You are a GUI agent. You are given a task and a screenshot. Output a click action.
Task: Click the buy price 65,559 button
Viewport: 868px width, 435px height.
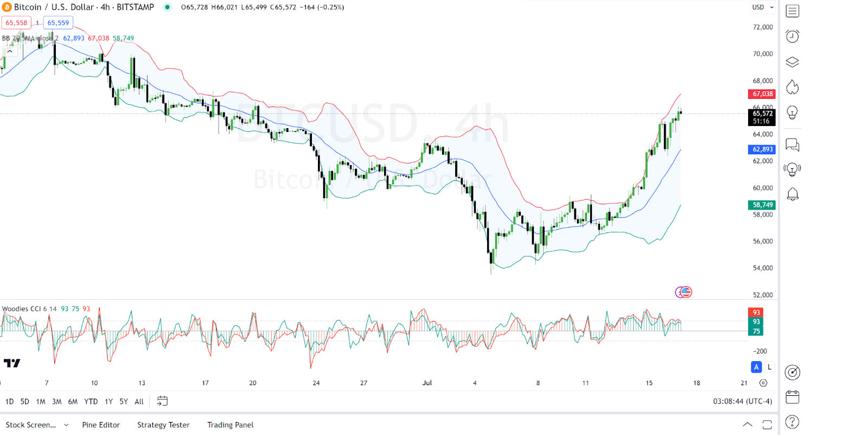click(58, 23)
